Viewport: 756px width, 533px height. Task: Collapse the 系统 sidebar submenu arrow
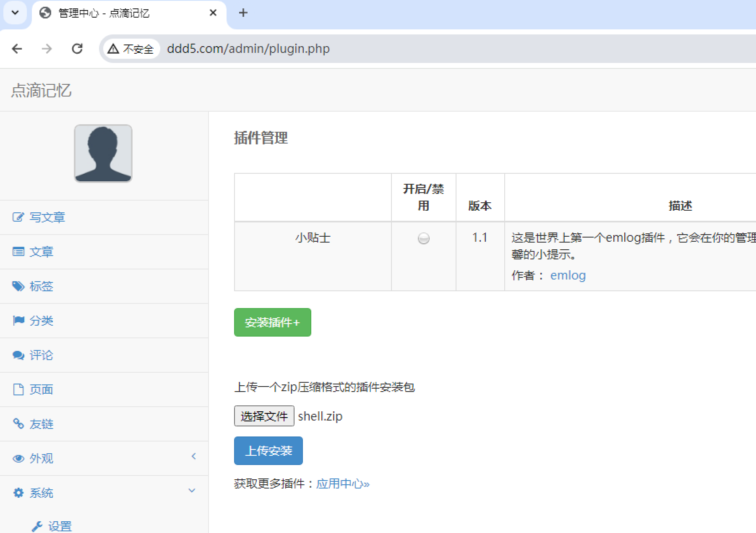click(192, 491)
